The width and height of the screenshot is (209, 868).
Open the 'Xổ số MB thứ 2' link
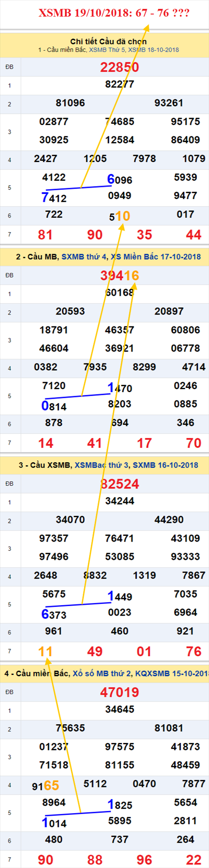(102, 673)
